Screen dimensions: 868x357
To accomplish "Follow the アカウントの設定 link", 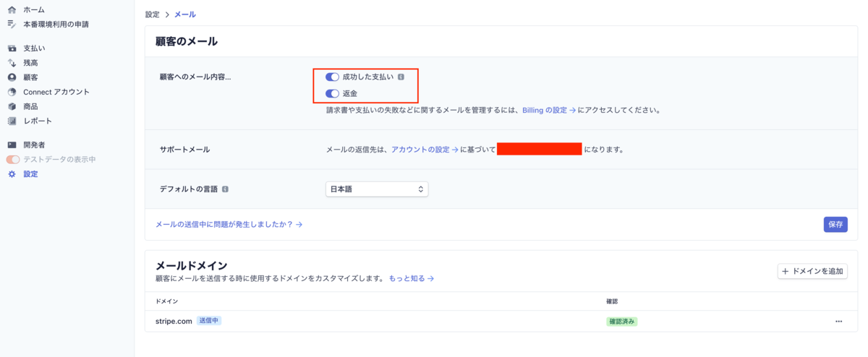I will click(425, 150).
